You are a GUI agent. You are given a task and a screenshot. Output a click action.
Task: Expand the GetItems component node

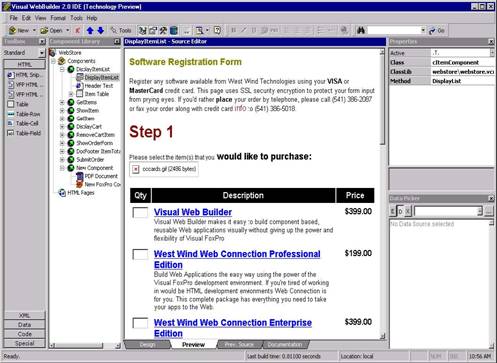(x=62, y=102)
